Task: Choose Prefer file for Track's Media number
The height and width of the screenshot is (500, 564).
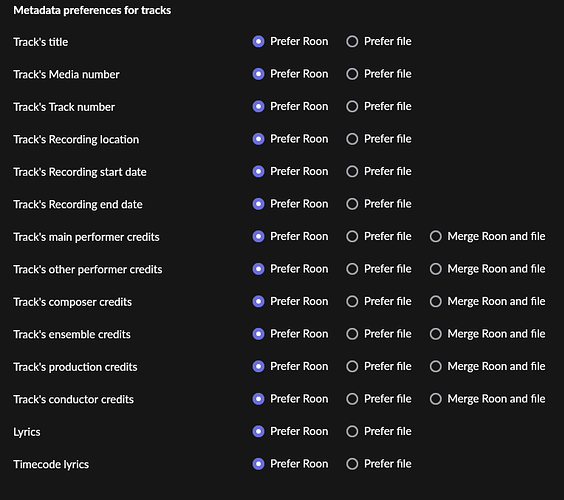Action: (352, 74)
